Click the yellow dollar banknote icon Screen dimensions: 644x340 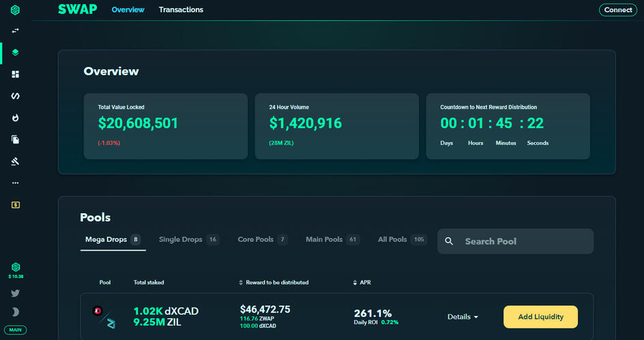click(16, 205)
